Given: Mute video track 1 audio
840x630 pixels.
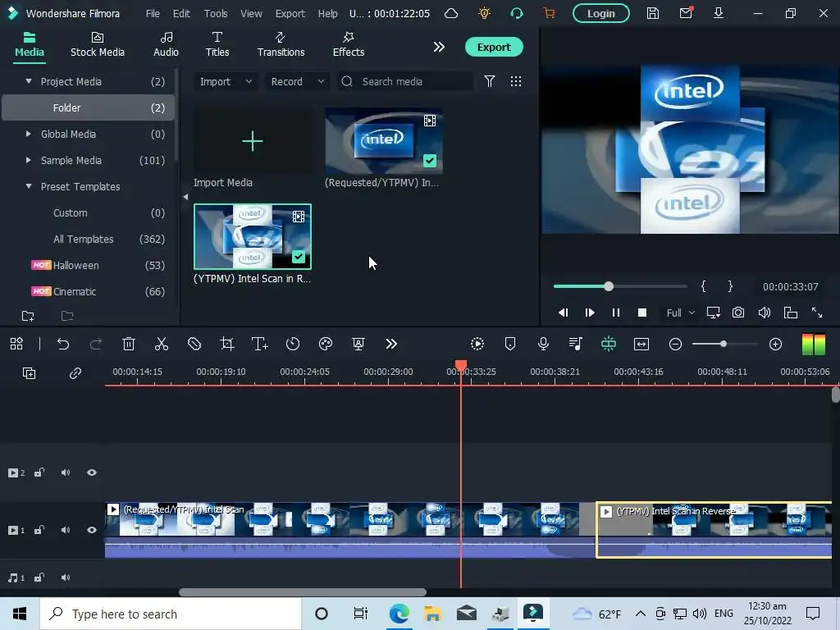Looking at the screenshot, I should (66, 530).
